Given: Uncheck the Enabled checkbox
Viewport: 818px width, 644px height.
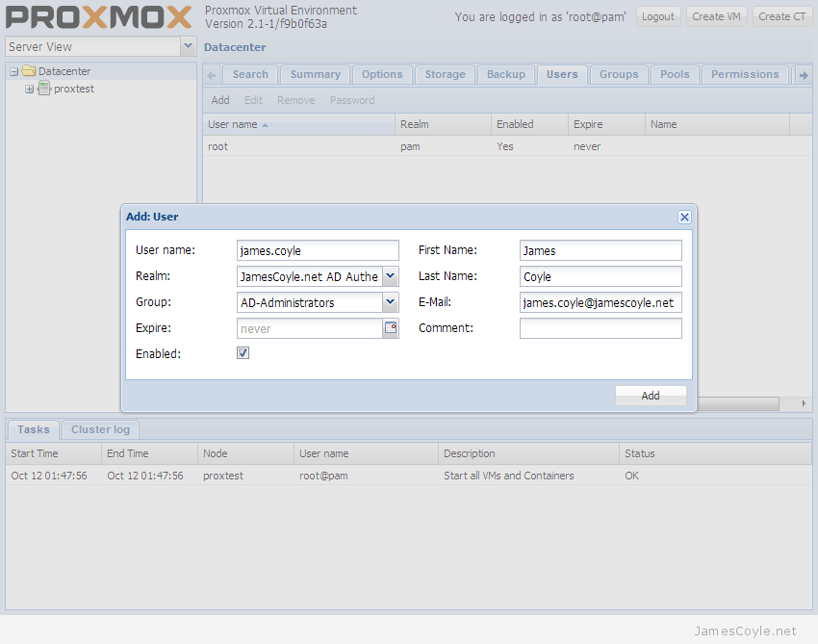Looking at the screenshot, I should (x=243, y=353).
